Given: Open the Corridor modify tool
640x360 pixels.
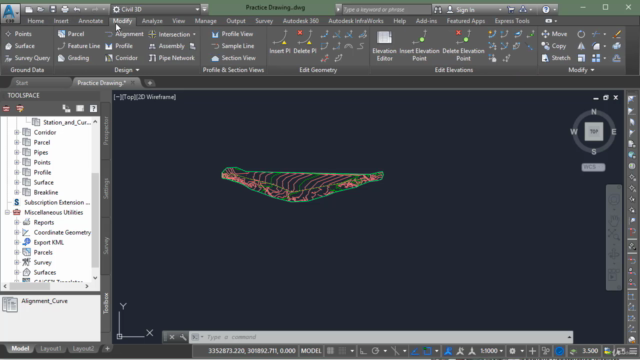Looking at the screenshot, I should [x=121, y=58].
